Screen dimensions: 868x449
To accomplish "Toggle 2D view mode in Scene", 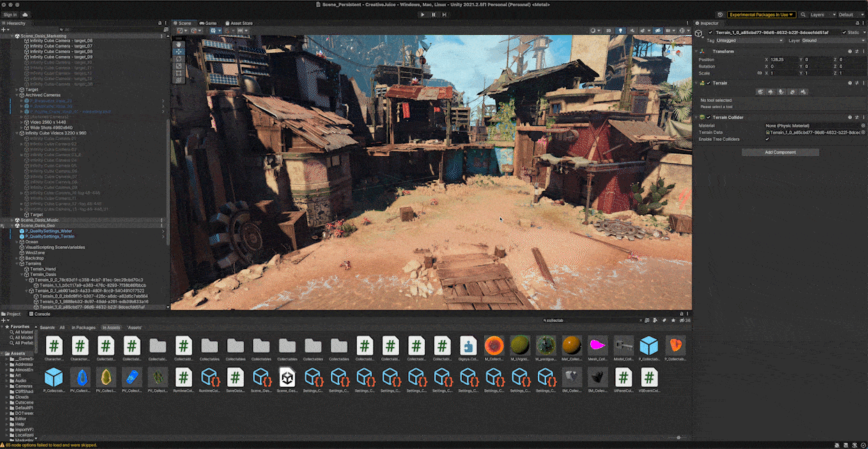I will tap(608, 31).
